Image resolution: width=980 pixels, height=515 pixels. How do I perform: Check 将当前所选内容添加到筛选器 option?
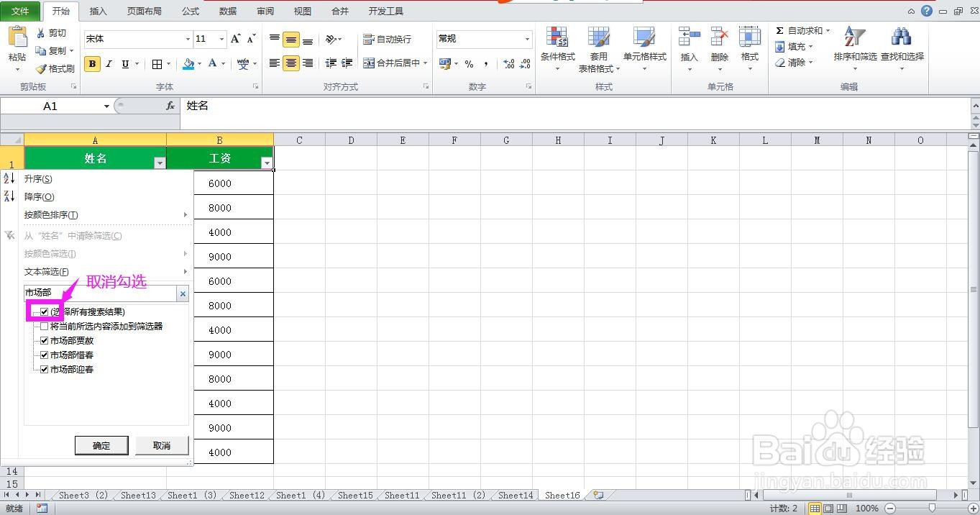[x=45, y=326]
